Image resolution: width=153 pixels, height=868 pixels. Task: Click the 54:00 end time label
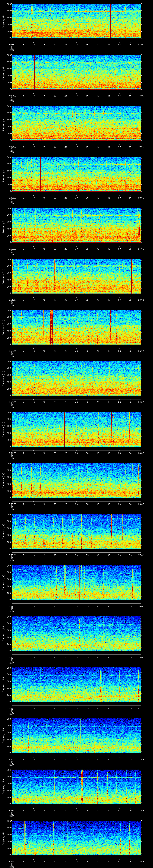(x=141, y=402)
